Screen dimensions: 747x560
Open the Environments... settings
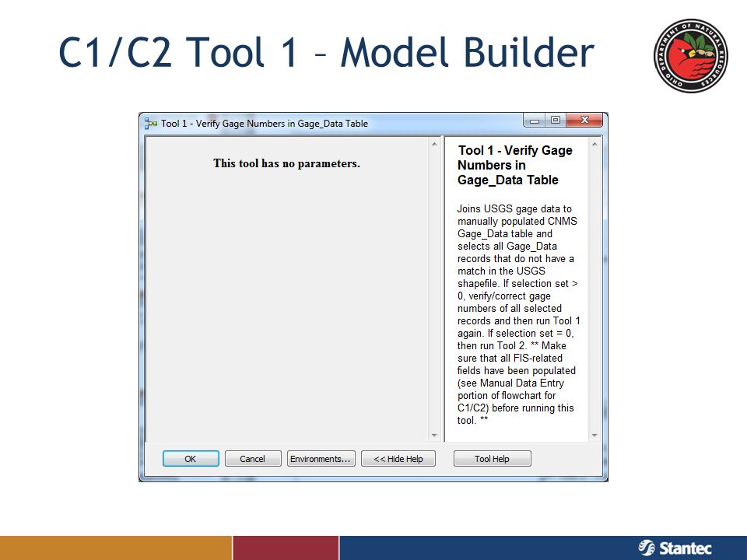pyautogui.click(x=321, y=459)
